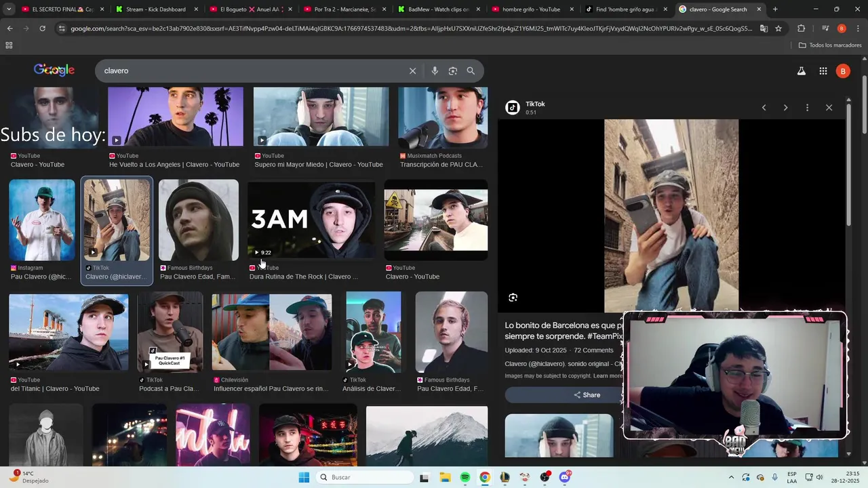Click the Google logo
Viewport: 868px width, 488px height.
pyautogui.click(x=54, y=70)
